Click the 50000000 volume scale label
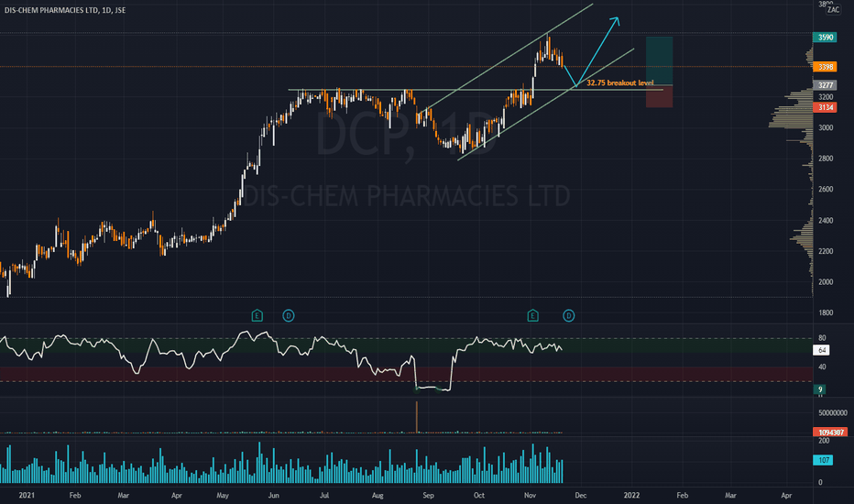 tap(833, 413)
